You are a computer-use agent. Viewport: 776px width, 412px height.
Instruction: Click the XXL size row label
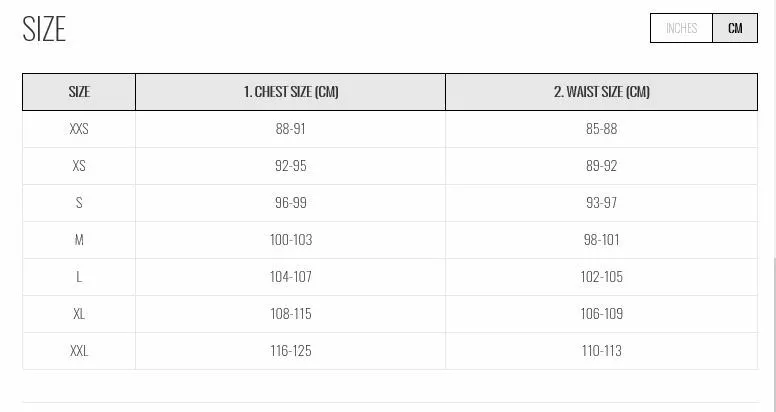point(79,351)
